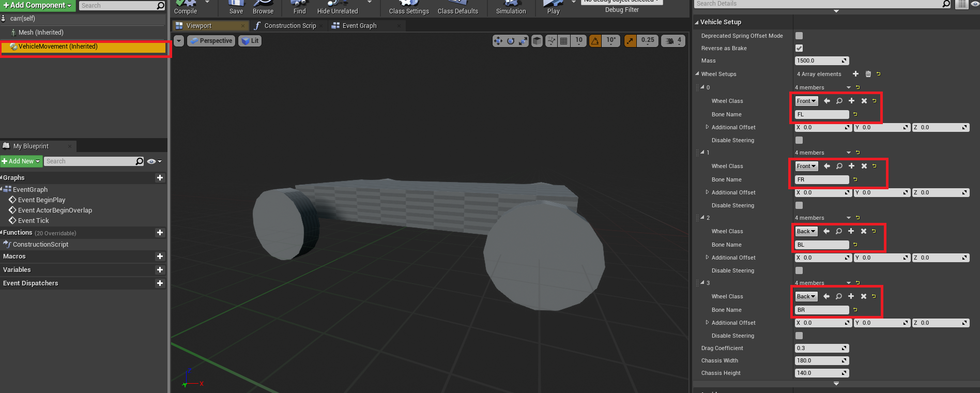Browse to asset in Content Browser
The width and height of the screenshot is (980, 393).
coord(263,8)
